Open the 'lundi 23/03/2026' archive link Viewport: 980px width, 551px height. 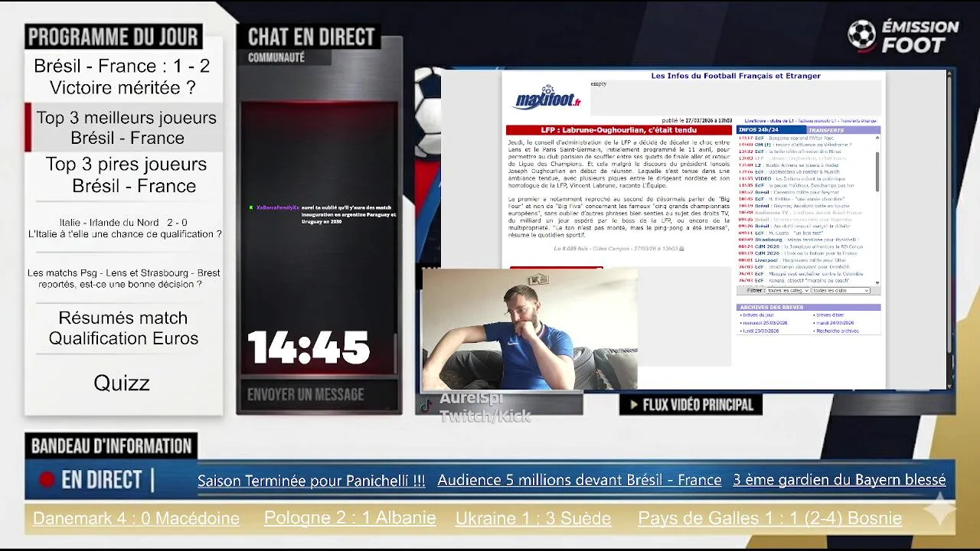761,331
